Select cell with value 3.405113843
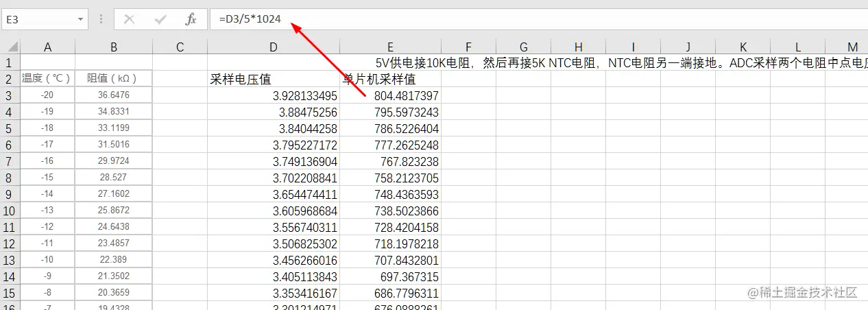Image resolution: width=868 pixels, height=310 pixels. (274, 276)
